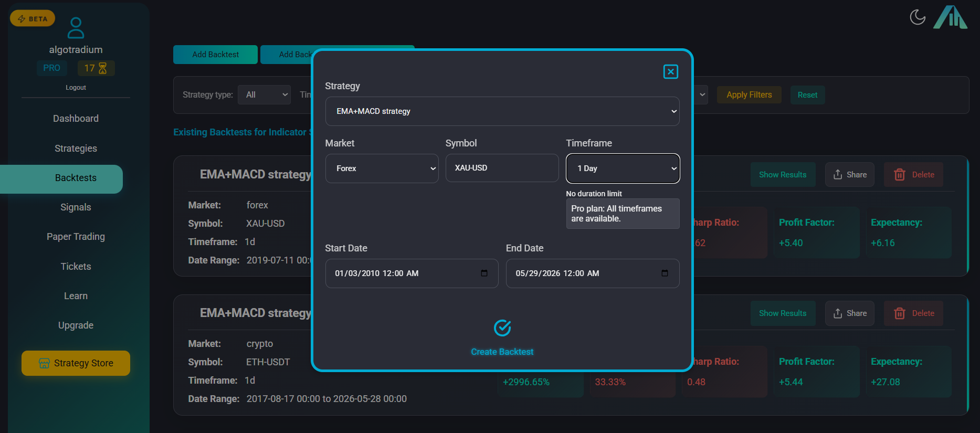This screenshot has height=433, width=980.
Task: Click share icon in ETH-USDT backtest card
Action: 838,313
